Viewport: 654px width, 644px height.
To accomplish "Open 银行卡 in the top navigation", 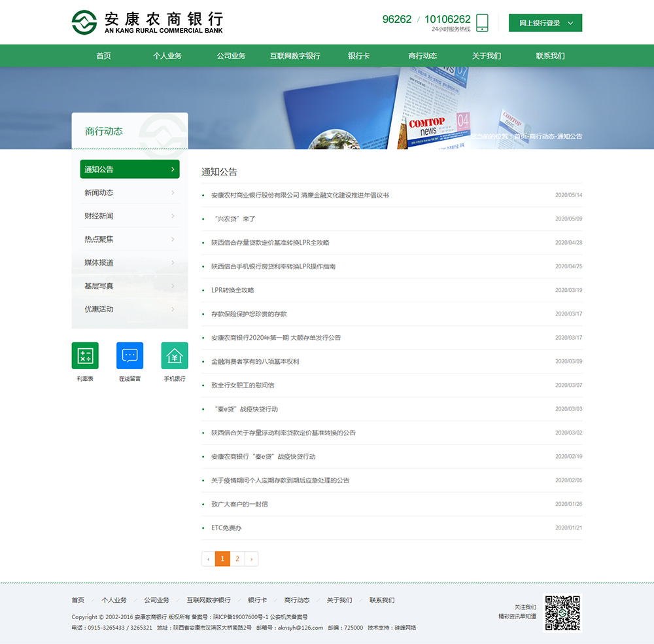I will (358, 56).
